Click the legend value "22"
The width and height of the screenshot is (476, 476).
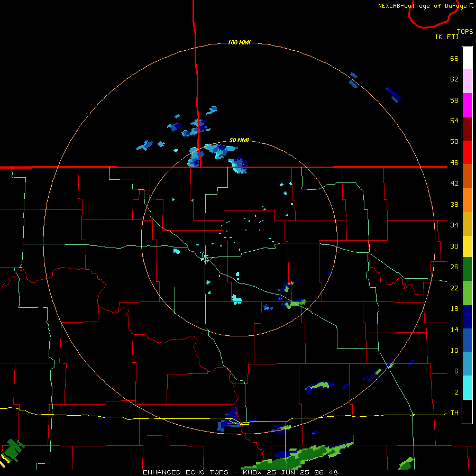[454, 288]
